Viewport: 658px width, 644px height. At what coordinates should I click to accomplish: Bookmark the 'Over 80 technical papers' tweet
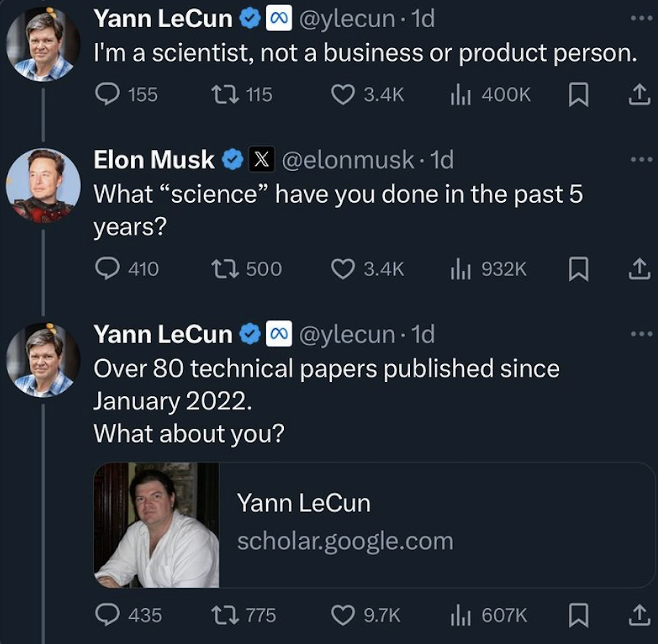(x=578, y=616)
